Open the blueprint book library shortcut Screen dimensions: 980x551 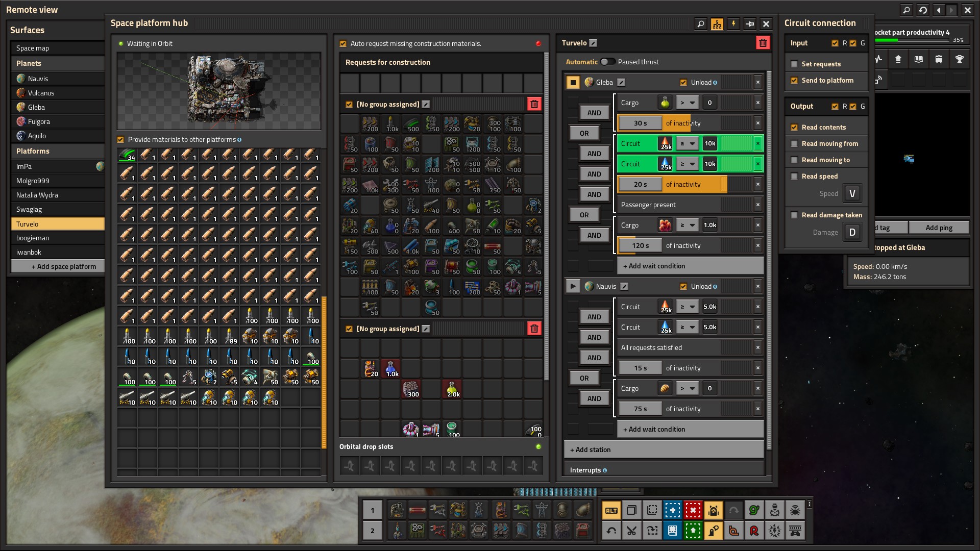tap(672, 531)
